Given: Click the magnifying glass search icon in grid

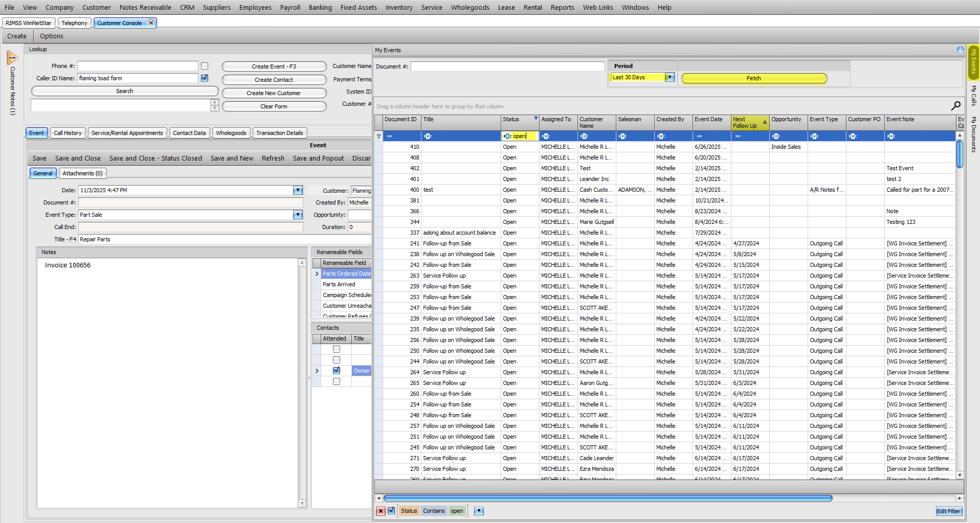Looking at the screenshot, I should click(x=955, y=106).
